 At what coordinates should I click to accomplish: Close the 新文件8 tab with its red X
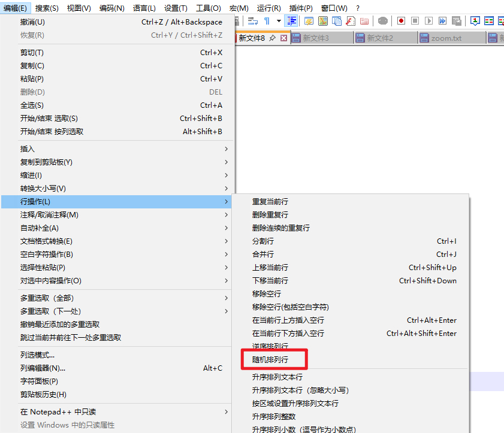(283, 38)
